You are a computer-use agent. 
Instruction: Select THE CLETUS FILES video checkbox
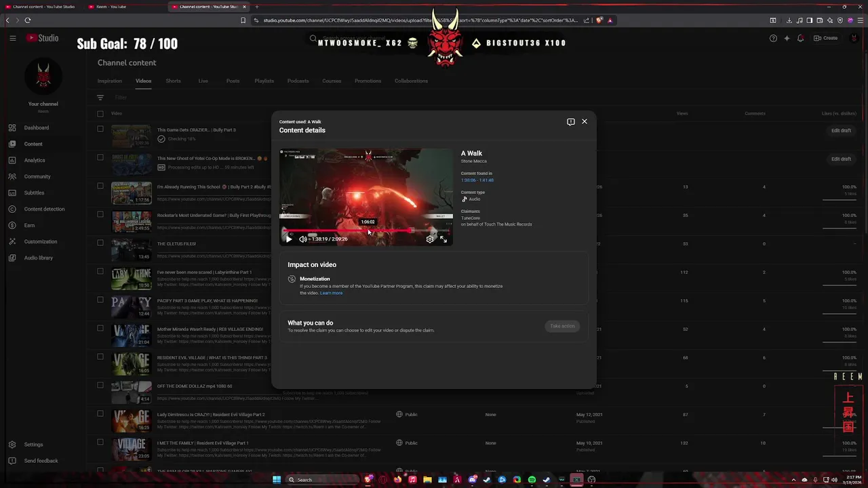click(x=100, y=243)
